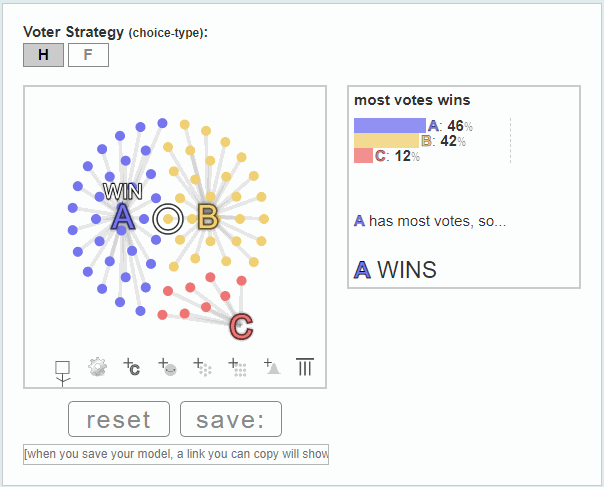Click the yellow B 42% result bar

point(386,141)
